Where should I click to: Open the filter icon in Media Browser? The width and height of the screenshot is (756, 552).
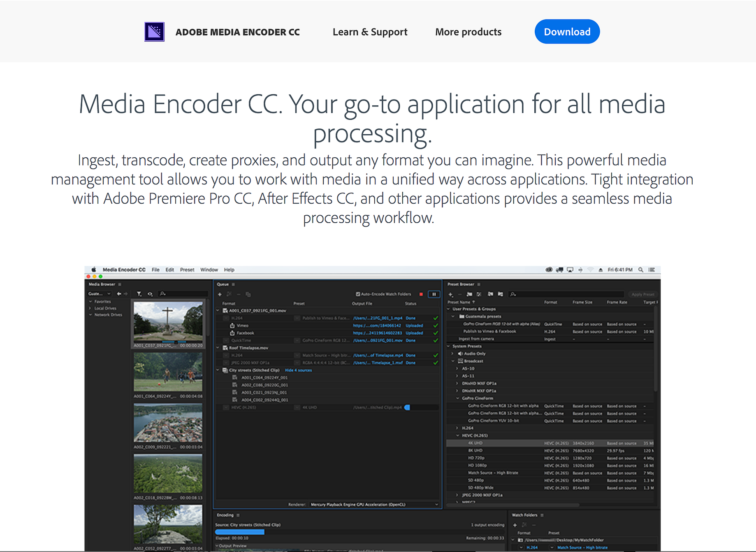click(139, 293)
